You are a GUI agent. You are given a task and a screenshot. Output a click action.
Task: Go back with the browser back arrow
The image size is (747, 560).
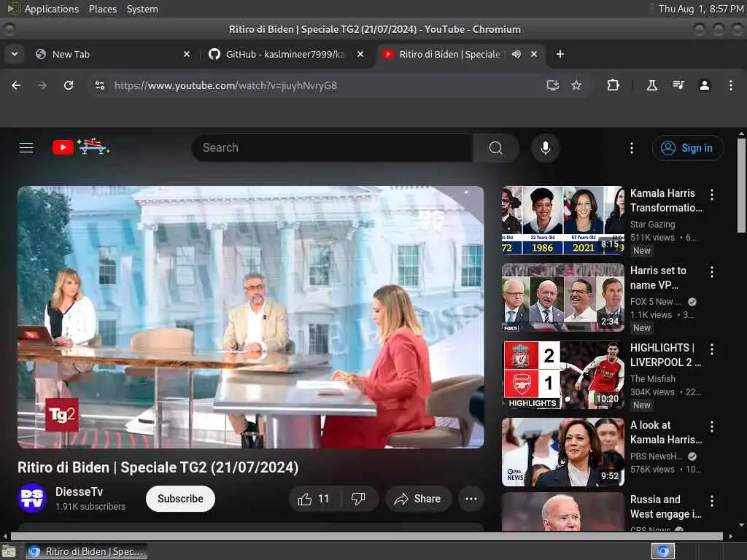coord(16,85)
